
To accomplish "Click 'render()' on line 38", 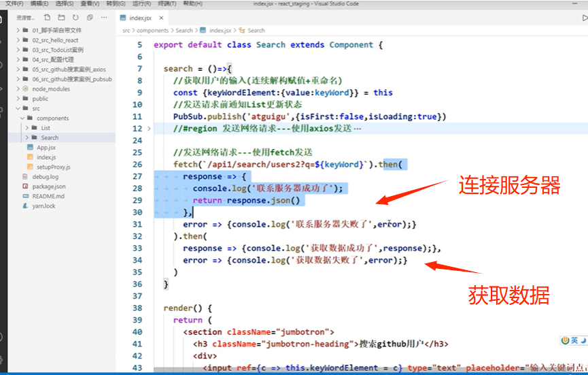I will click(183, 308).
